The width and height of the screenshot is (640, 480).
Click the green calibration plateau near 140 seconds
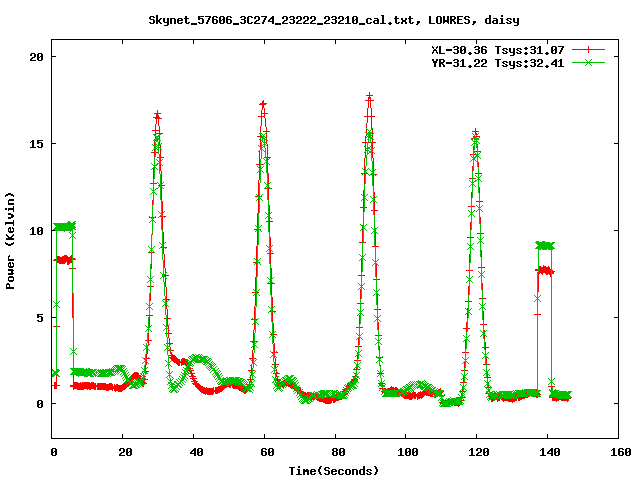point(545,246)
